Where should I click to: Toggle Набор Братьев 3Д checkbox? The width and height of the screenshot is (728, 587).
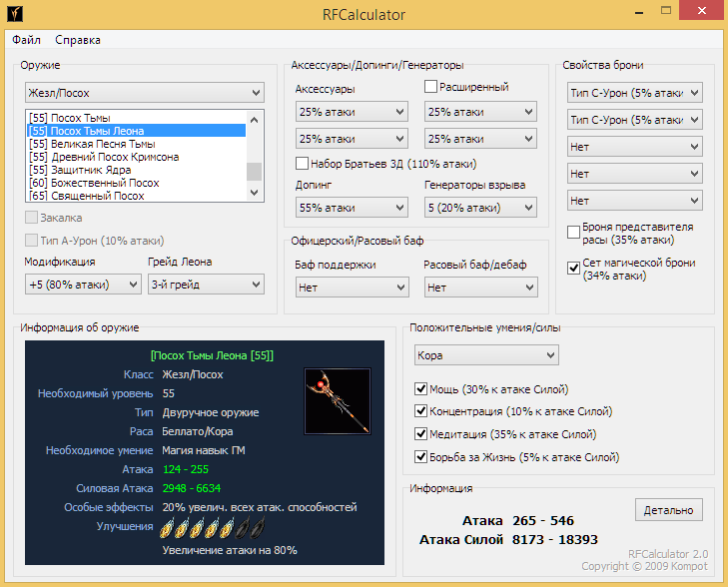(x=303, y=164)
